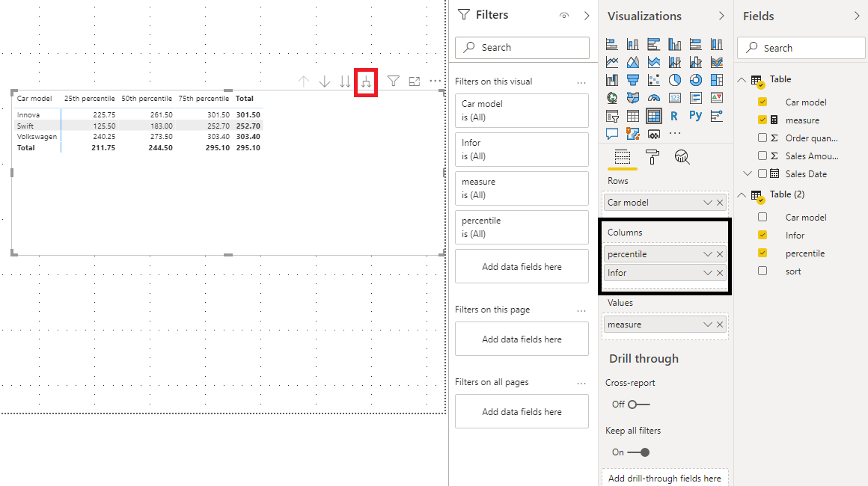The image size is (868, 486).
Task: Check the Order quantity field
Action: point(762,138)
